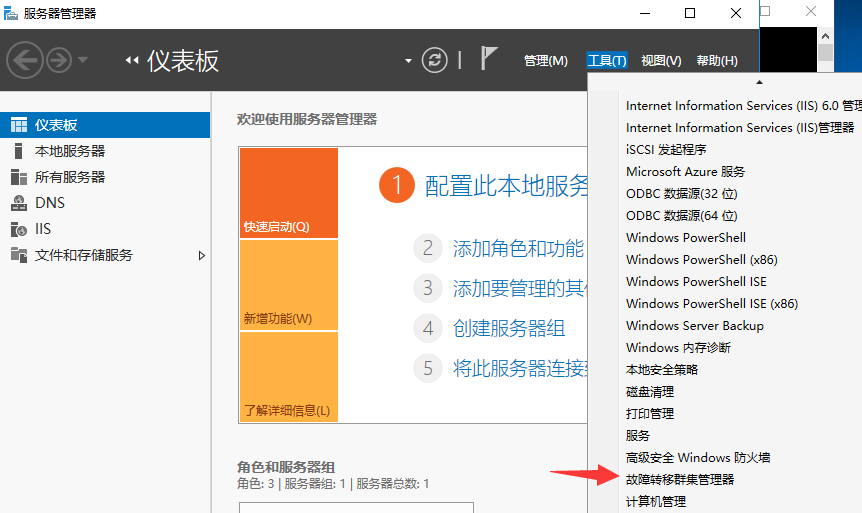Open the DNS role icon in sidebar
This screenshot has width=862, height=513.
coord(18,203)
